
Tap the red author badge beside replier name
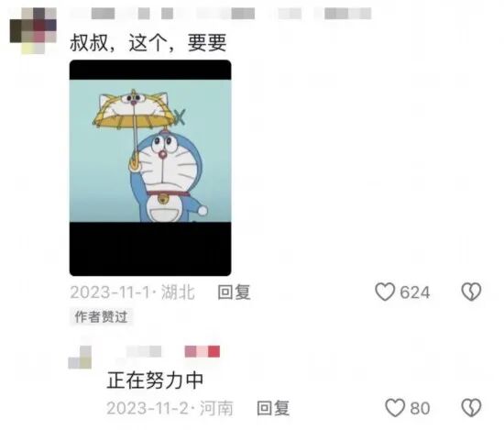pyautogui.click(x=203, y=351)
